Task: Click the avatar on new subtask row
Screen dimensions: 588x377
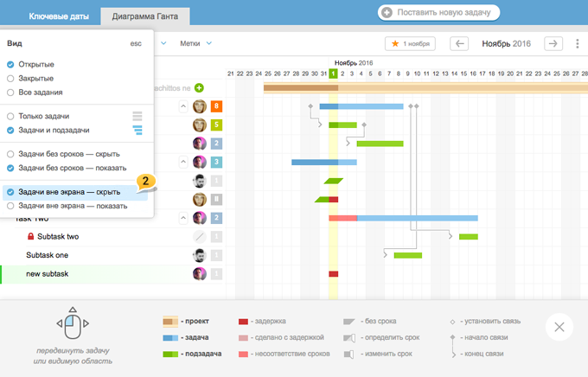Action: (199, 273)
